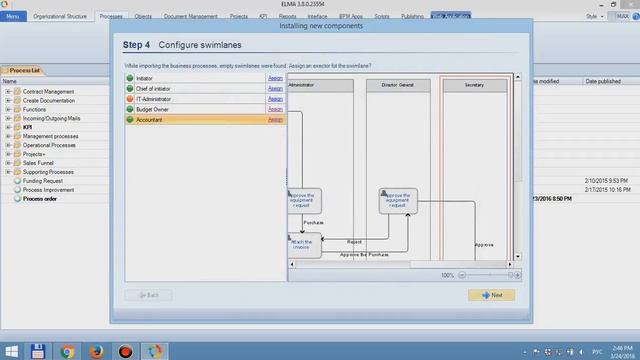Click Assign link for IT-Administrator

pos(275,99)
